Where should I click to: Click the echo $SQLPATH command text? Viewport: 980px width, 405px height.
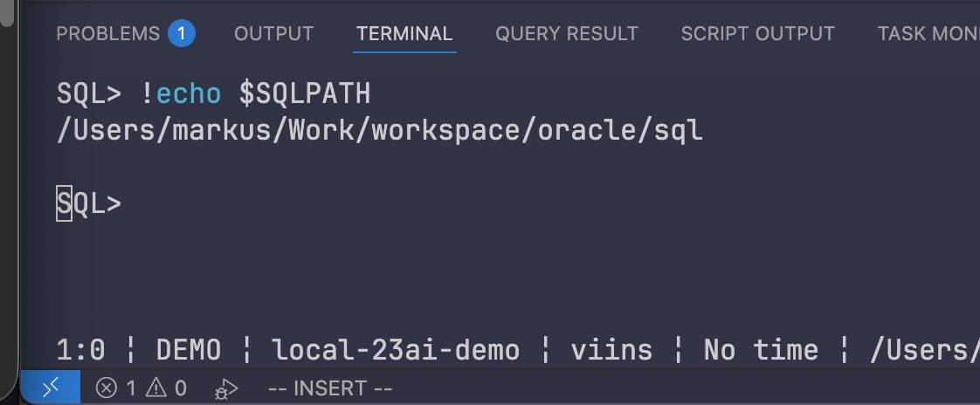click(255, 93)
